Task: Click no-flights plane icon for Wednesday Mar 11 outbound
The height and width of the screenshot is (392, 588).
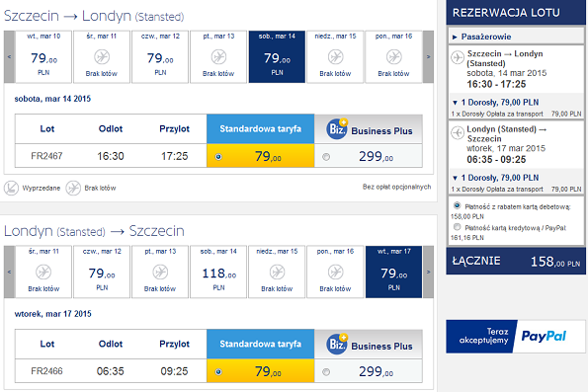Action: (102, 57)
